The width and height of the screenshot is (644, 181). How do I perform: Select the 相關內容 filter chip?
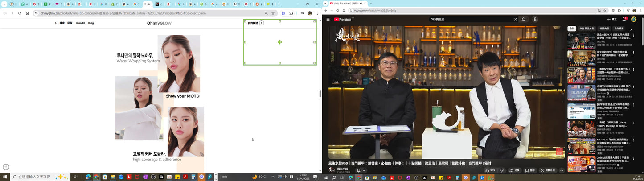point(604,29)
